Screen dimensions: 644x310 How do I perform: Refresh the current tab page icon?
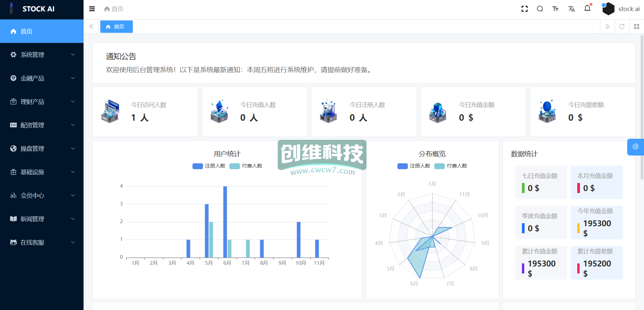622,26
